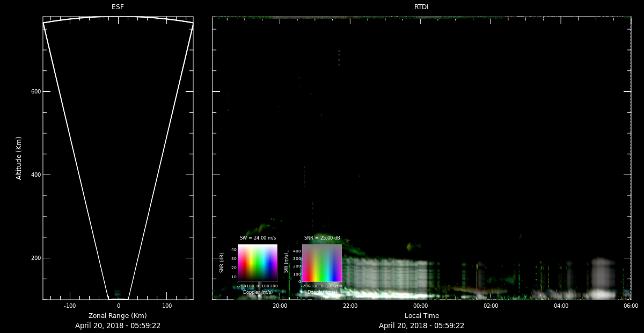The image size is (644, 333).
Task: Click the 100 tick label on Zonal Range axis
Action: pos(167,306)
